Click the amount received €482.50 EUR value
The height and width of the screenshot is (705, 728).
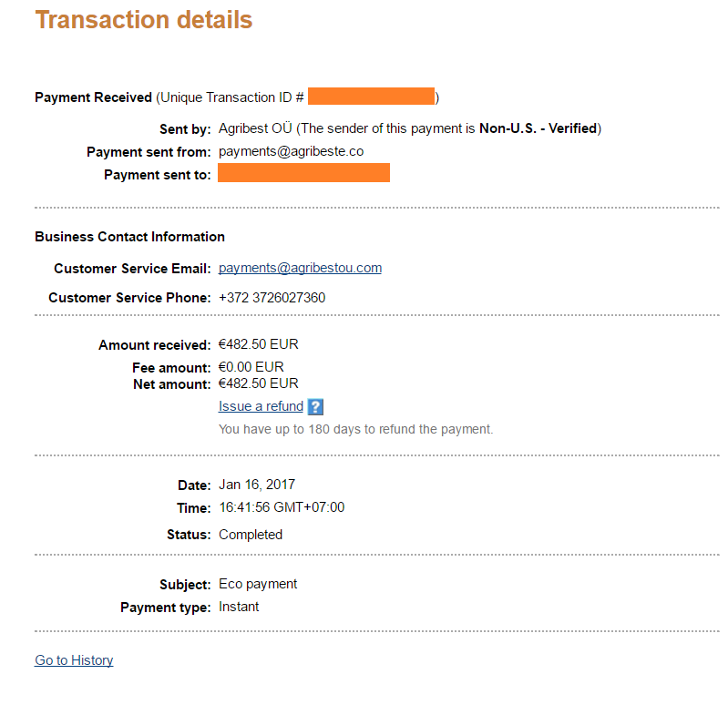pos(258,344)
